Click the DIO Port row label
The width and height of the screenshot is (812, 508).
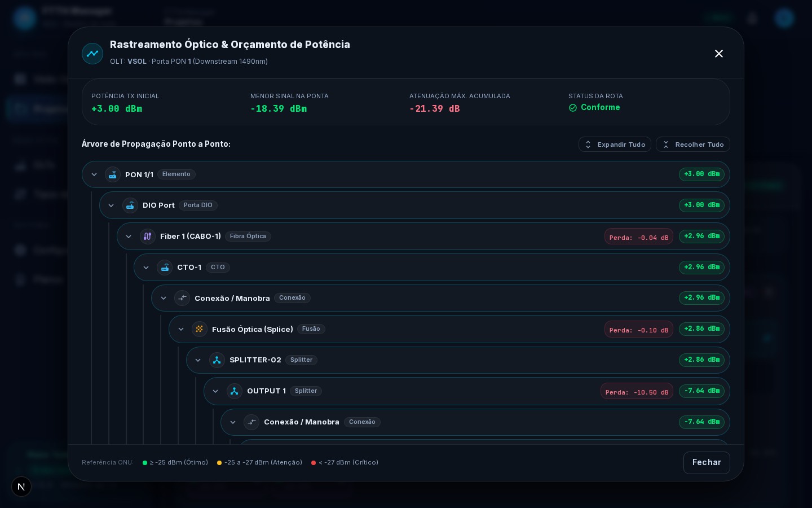[158, 205]
